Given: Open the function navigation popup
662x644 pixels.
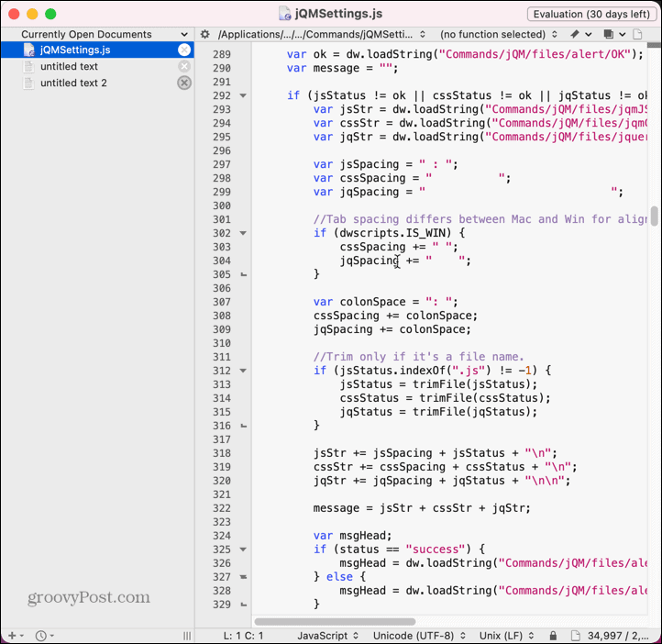Looking at the screenshot, I should coord(498,34).
